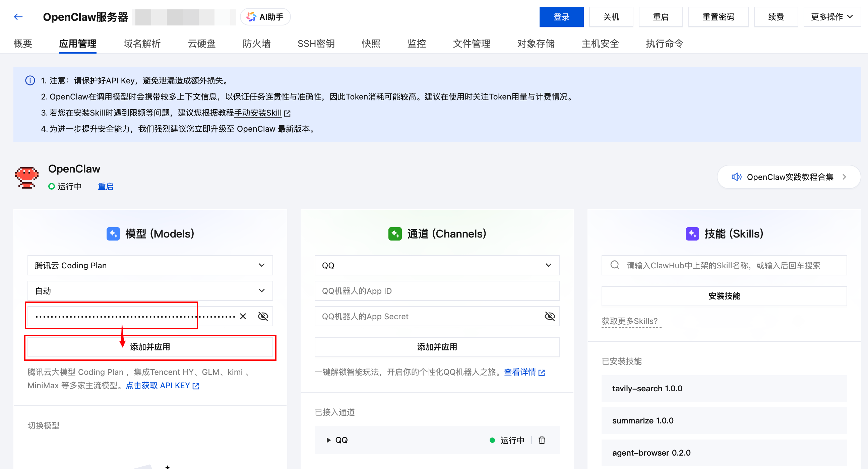Toggle visibility of QQ App Secret
868x469 pixels.
click(x=549, y=316)
